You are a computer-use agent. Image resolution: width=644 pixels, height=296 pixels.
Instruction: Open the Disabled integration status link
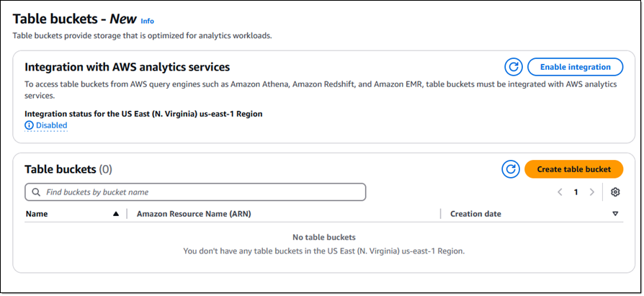51,125
